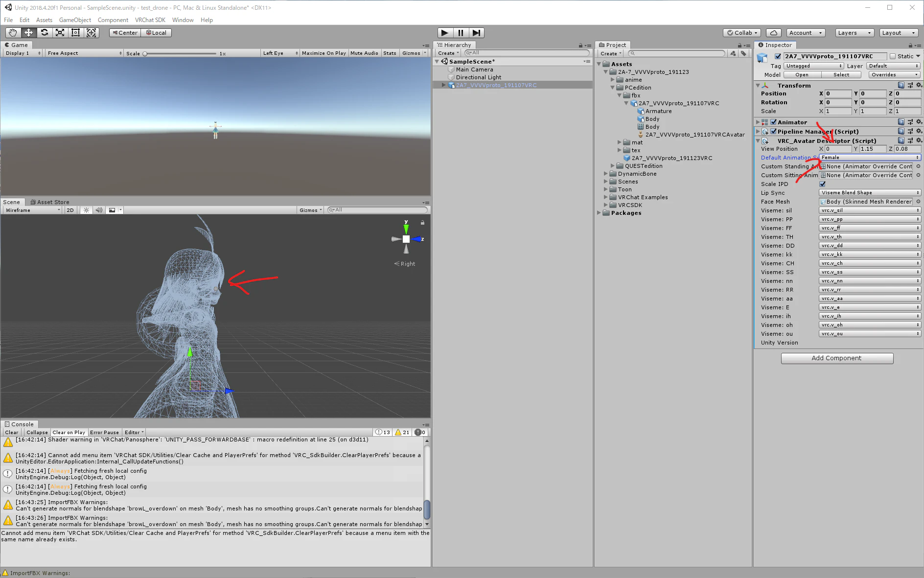The image size is (924, 578).
Task: Toggle Maximize On Play
Action: tap(324, 53)
